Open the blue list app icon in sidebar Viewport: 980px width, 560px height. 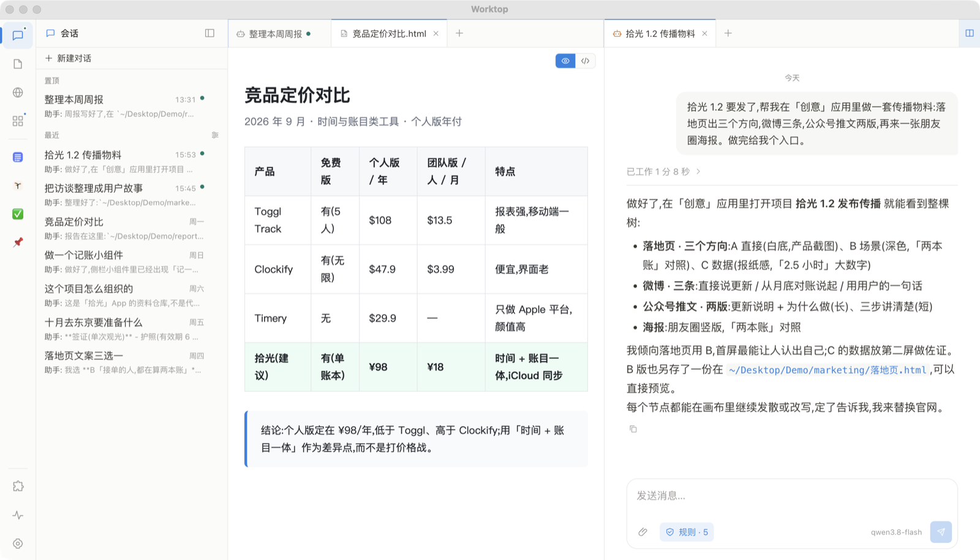click(18, 157)
